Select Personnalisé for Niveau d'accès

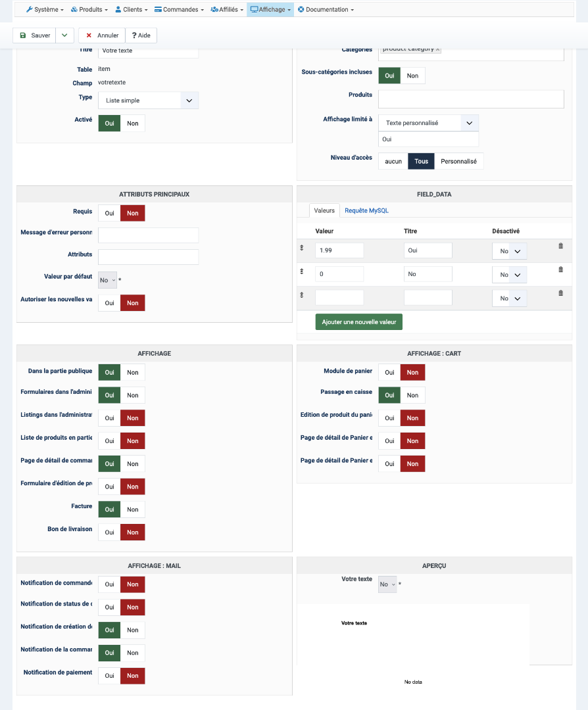tap(458, 161)
